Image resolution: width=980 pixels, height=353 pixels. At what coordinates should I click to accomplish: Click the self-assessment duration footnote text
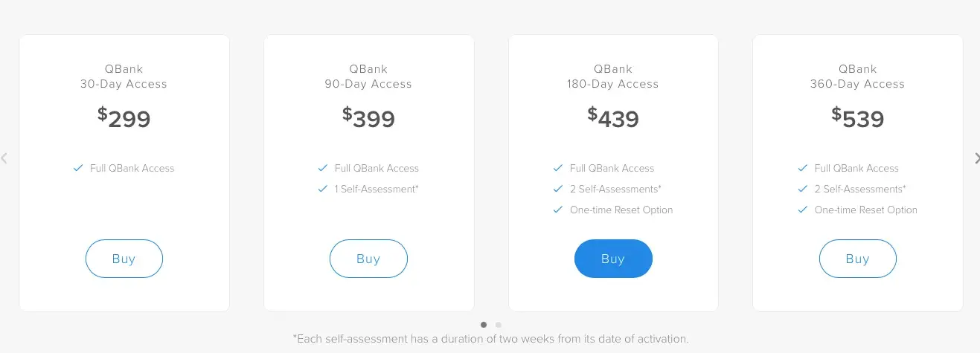click(x=491, y=339)
